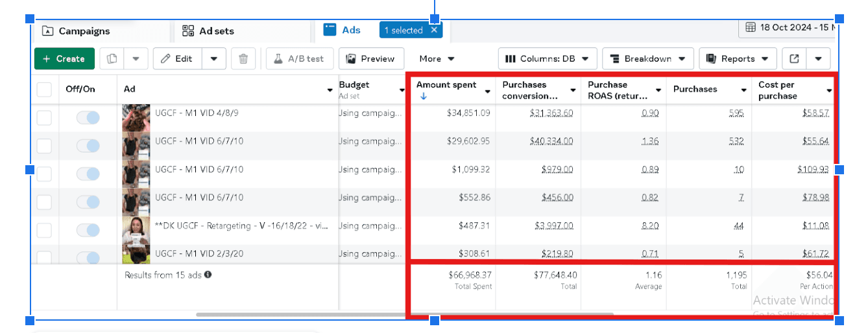Viewport: 868px width, 333px height.
Task: Click the $109.93 cost per purchase value
Action: 814,170
